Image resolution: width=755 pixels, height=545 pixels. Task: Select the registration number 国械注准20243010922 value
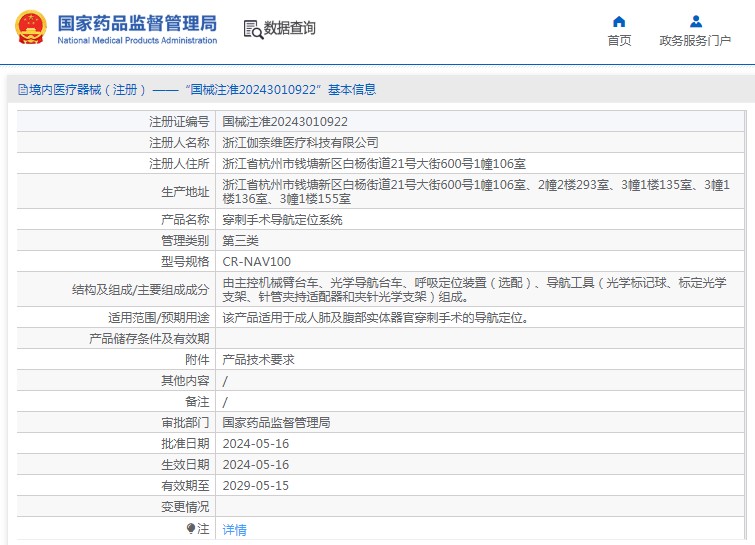285,122
